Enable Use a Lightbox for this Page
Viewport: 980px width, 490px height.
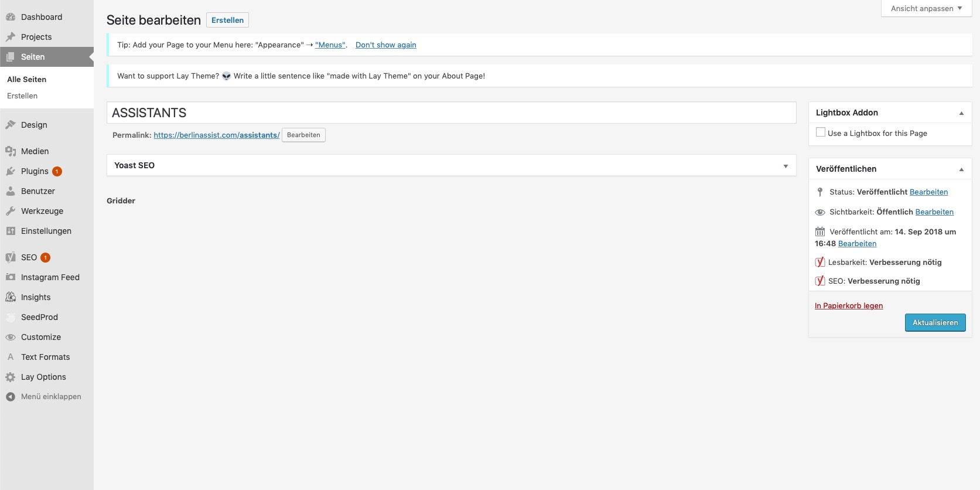[821, 132]
